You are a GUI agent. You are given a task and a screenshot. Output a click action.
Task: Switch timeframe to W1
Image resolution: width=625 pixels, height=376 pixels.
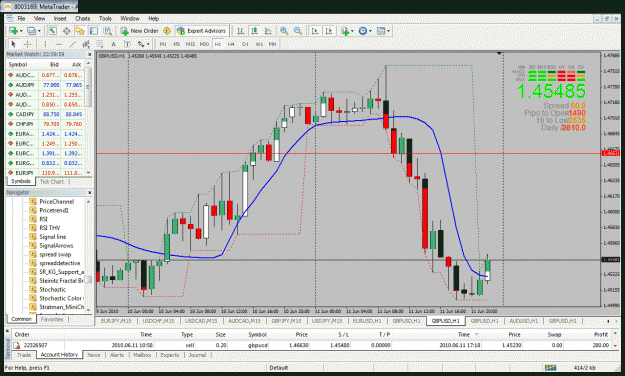click(259, 44)
